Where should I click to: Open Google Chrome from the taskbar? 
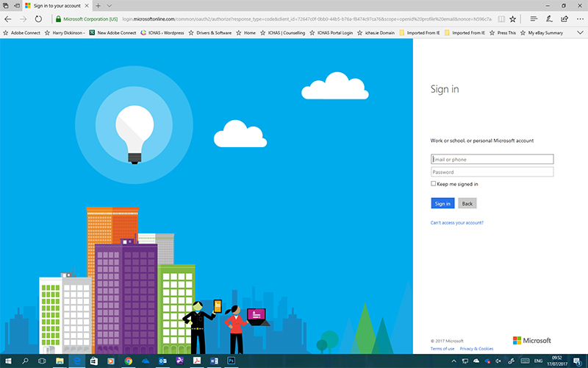pos(128,361)
